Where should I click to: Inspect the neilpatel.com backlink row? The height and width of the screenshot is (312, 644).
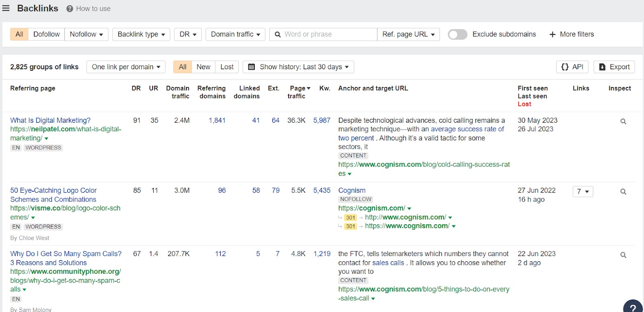[x=623, y=121]
